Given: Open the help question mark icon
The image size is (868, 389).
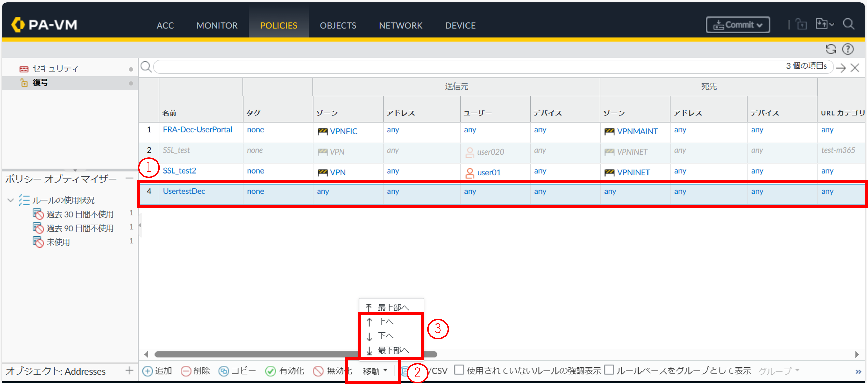Looking at the screenshot, I should coord(847,49).
